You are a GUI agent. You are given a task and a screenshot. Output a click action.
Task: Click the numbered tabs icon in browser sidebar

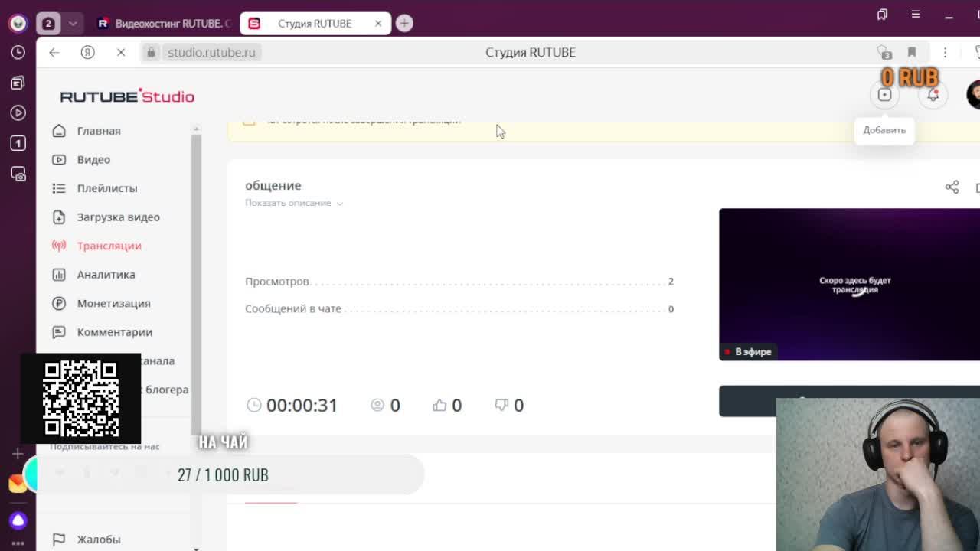click(18, 143)
